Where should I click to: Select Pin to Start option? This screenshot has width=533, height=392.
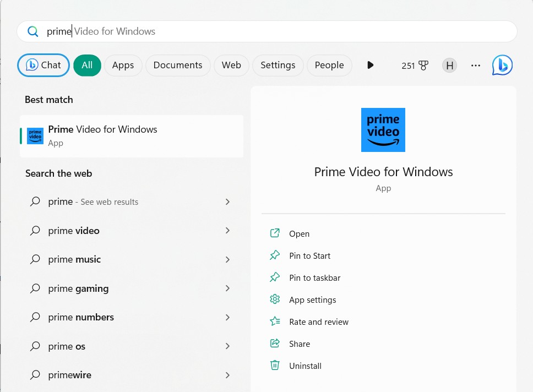pyautogui.click(x=309, y=255)
